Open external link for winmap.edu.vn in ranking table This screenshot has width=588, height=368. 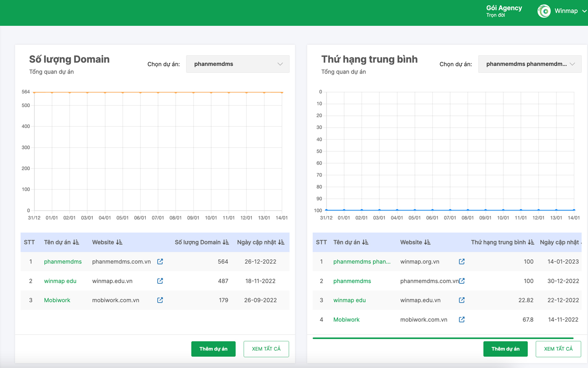tap(462, 300)
